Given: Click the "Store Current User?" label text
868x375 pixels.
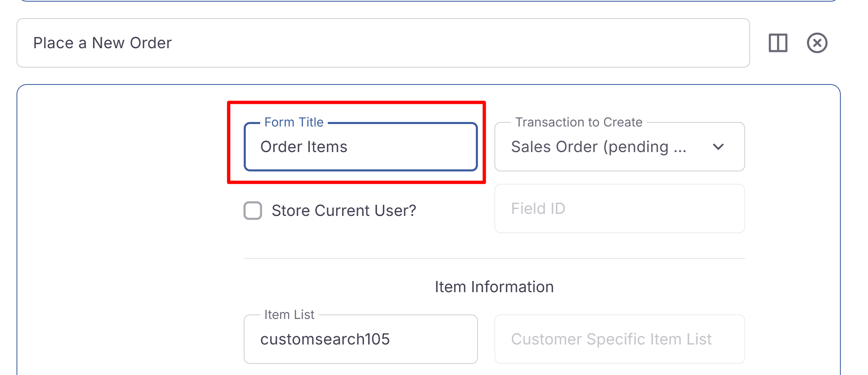Looking at the screenshot, I should (x=343, y=211).
